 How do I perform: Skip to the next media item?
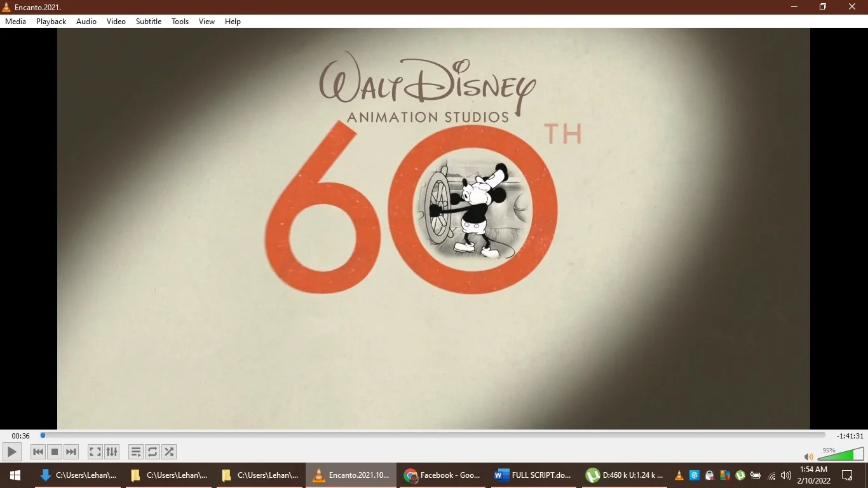pyautogui.click(x=71, y=452)
